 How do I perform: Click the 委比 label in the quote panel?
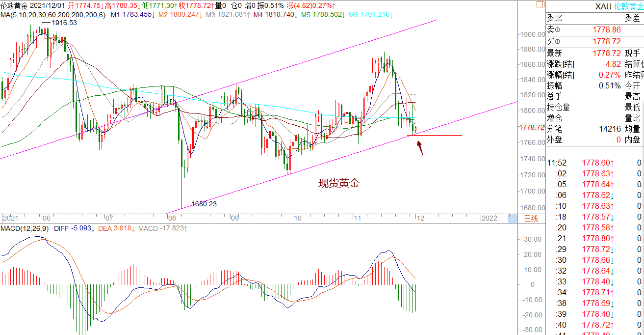pos(555,19)
